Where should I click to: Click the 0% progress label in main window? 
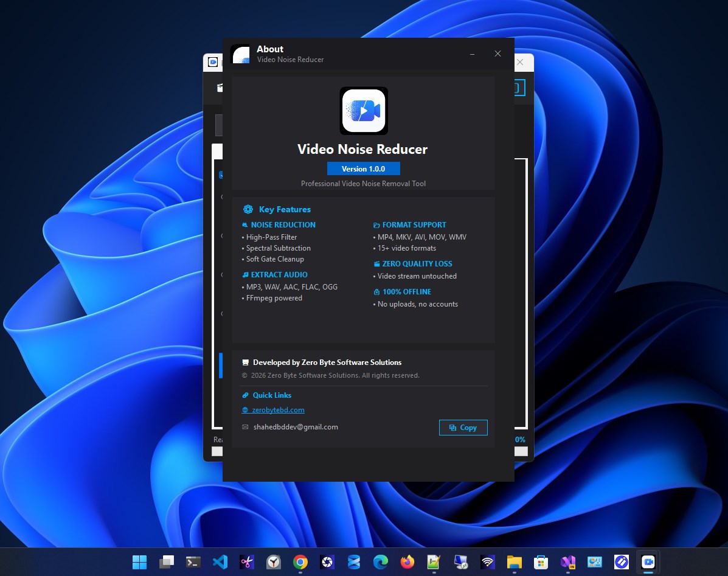(x=520, y=440)
